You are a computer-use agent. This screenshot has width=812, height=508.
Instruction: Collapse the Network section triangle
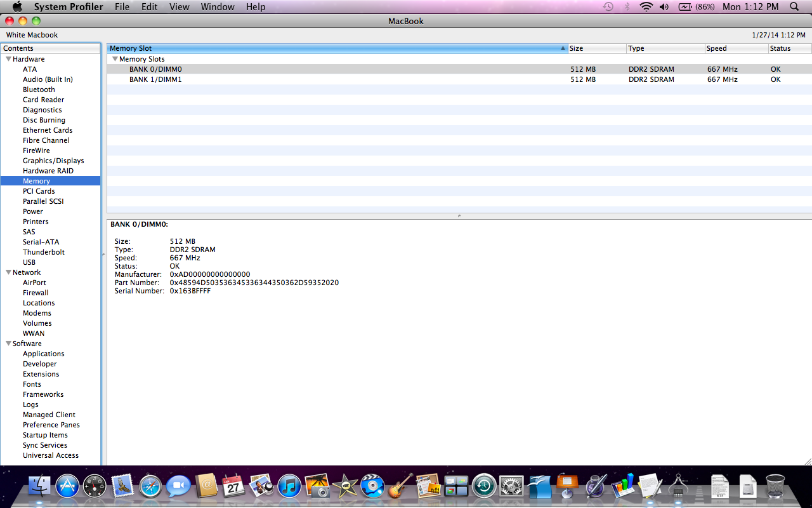[x=8, y=272]
